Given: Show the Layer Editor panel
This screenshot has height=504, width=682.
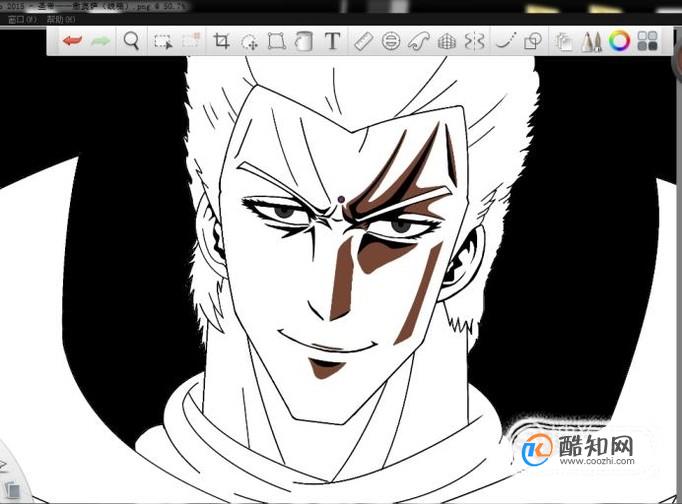Looking at the screenshot, I should [564, 42].
